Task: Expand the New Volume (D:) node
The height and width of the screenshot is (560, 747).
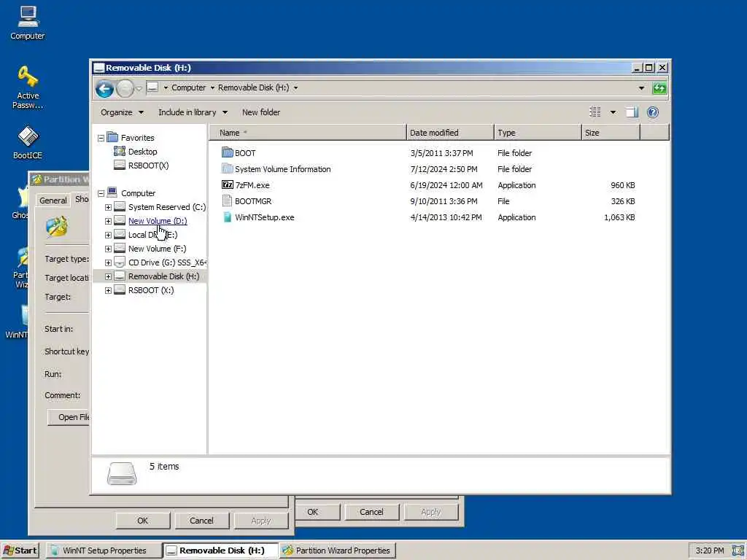Action: (x=108, y=221)
